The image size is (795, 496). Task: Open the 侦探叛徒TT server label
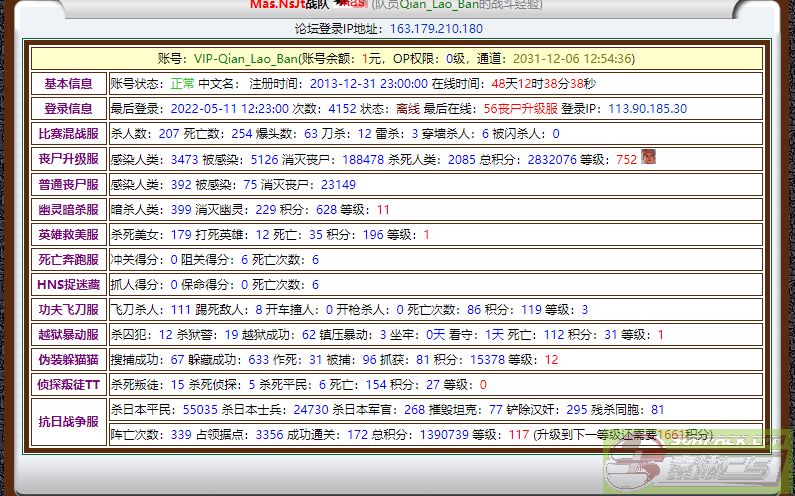tap(68, 385)
